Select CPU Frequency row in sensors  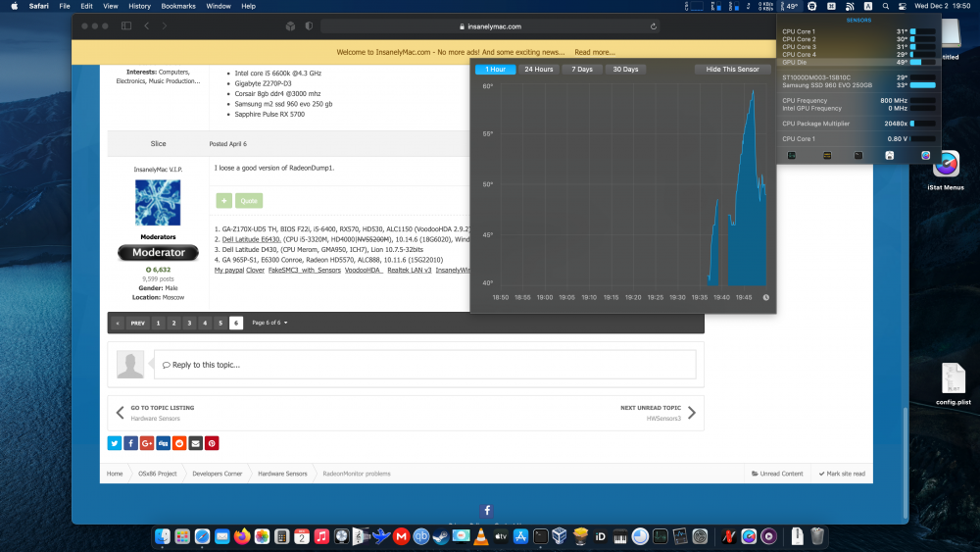pos(858,101)
